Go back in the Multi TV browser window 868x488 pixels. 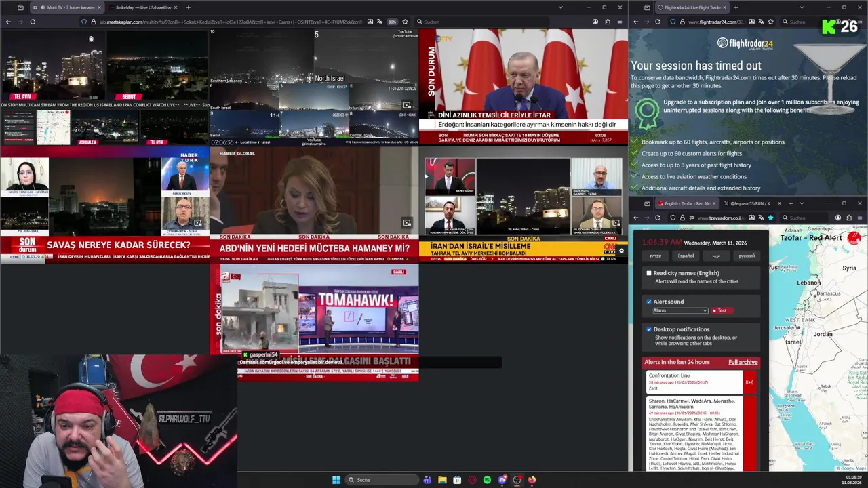tap(8, 22)
